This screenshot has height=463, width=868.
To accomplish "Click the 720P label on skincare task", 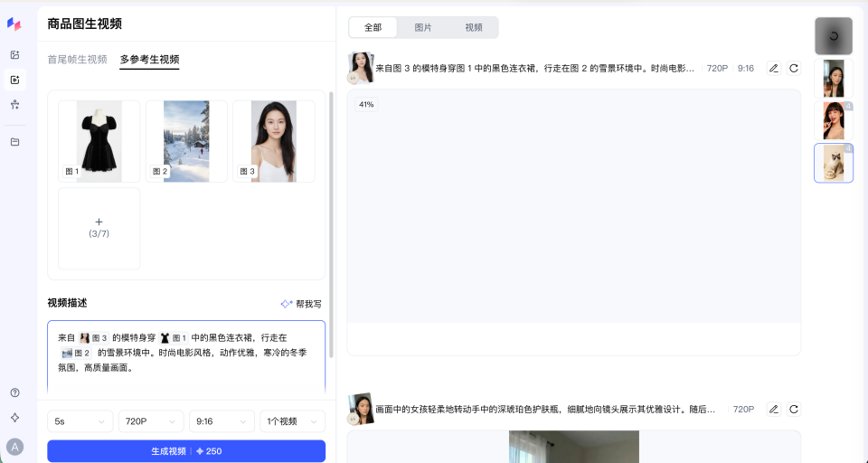I will (x=743, y=410).
